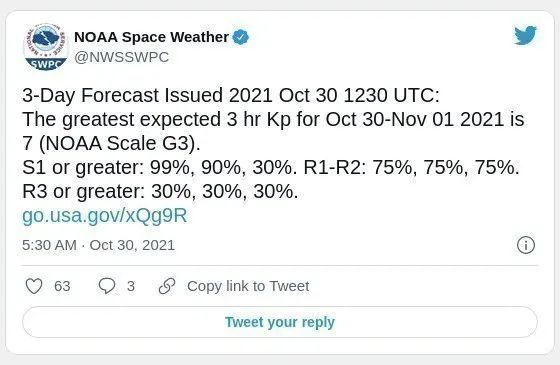Select the Copy link to Tweet text
560x365 pixels.
pos(248,286)
